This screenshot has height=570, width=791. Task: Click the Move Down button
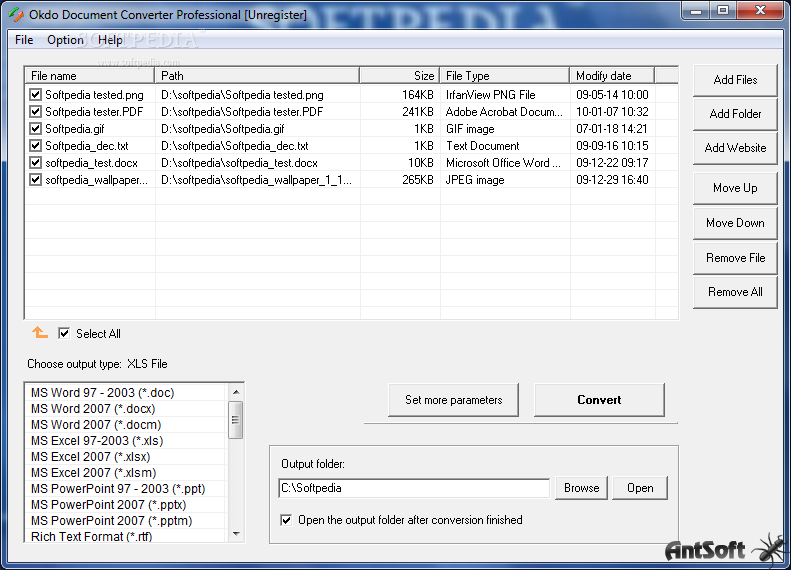pyautogui.click(x=735, y=223)
